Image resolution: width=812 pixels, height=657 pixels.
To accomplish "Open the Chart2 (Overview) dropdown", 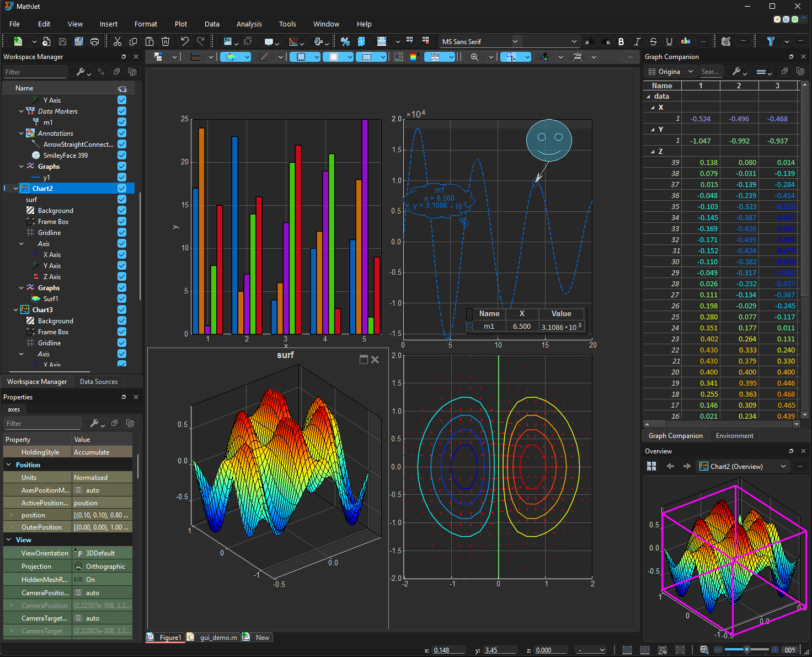I will (742, 466).
